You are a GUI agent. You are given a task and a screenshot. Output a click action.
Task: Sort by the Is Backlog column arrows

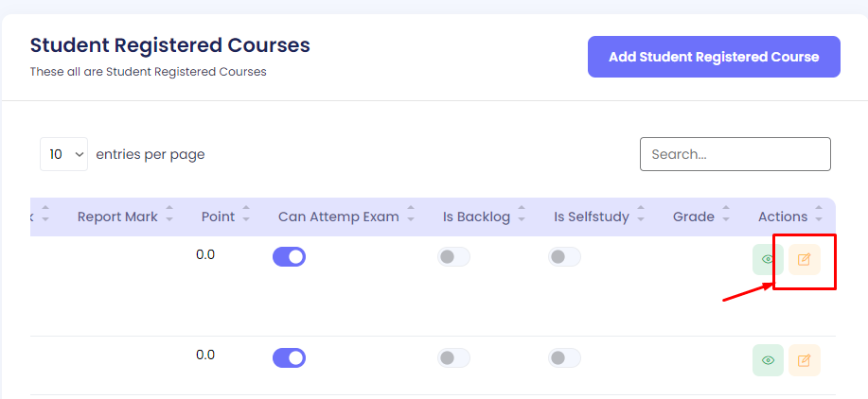(x=522, y=217)
